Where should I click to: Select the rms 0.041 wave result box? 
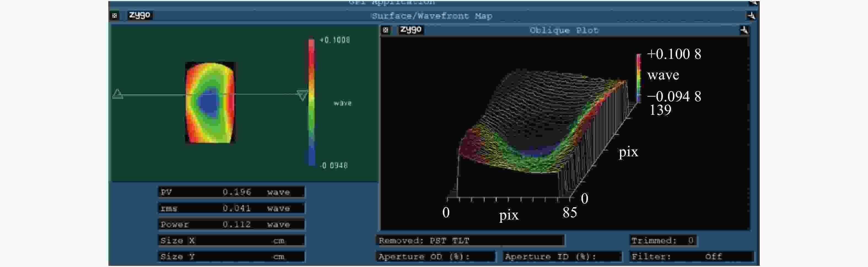click(x=231, y=208)
